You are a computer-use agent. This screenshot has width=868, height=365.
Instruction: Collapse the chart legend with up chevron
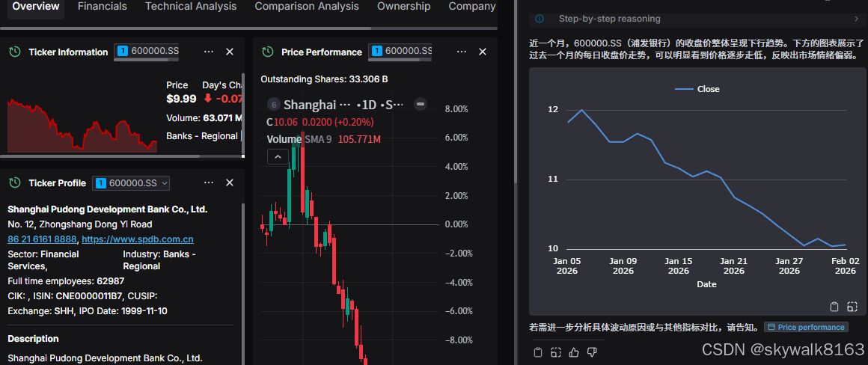278,157
